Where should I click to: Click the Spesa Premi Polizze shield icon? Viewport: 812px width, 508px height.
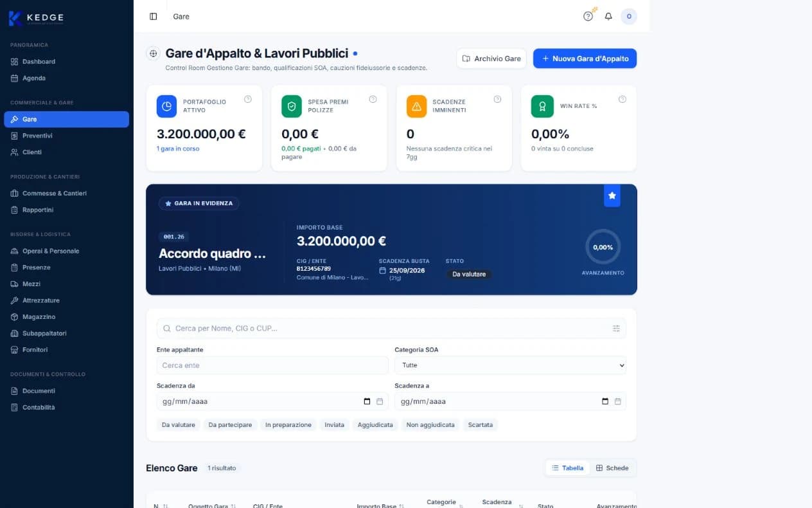pos(292,106)
